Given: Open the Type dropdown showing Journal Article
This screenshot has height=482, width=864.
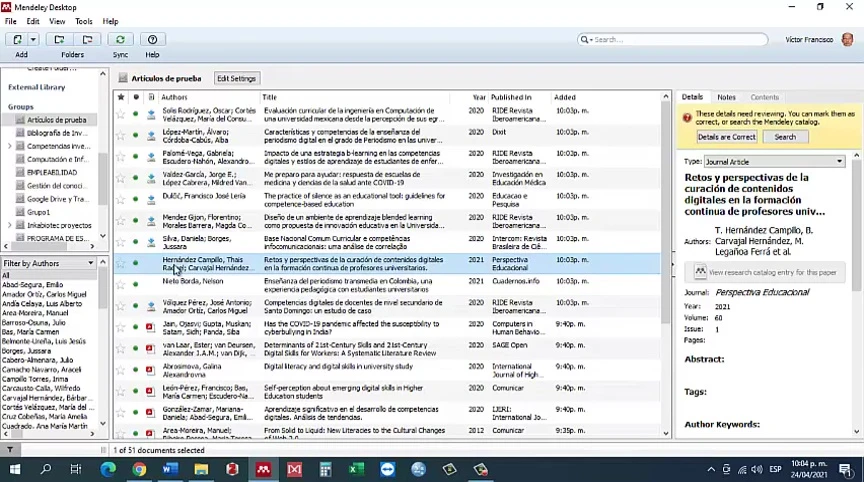Looking at the screenshot, I should [x=774, y=162].
